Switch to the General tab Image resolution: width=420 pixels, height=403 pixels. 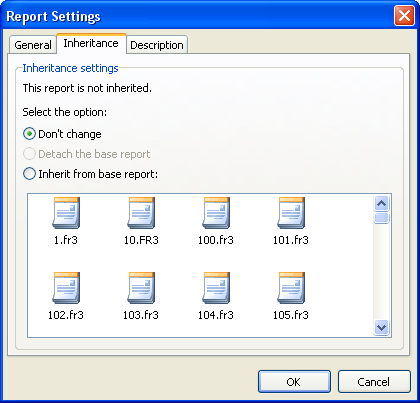tap(33, 45)
